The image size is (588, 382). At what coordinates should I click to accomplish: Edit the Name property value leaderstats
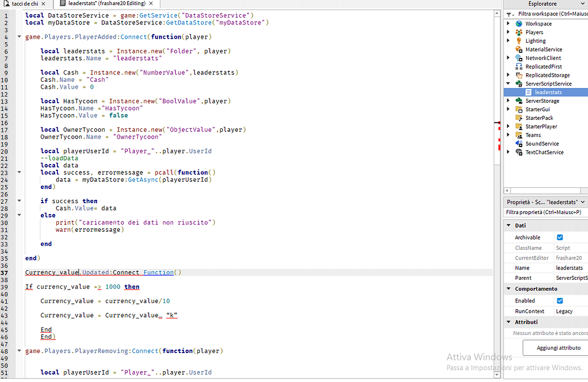pos(569,268)
